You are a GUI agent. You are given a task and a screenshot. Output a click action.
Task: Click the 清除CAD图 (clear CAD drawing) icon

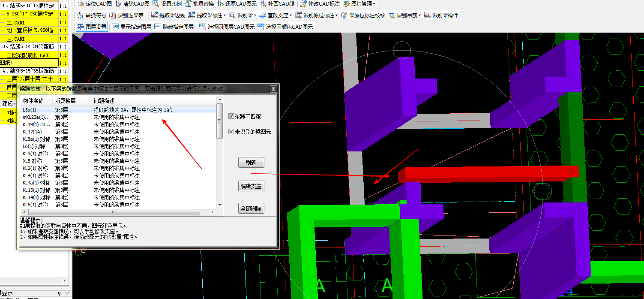coord(119,4)
